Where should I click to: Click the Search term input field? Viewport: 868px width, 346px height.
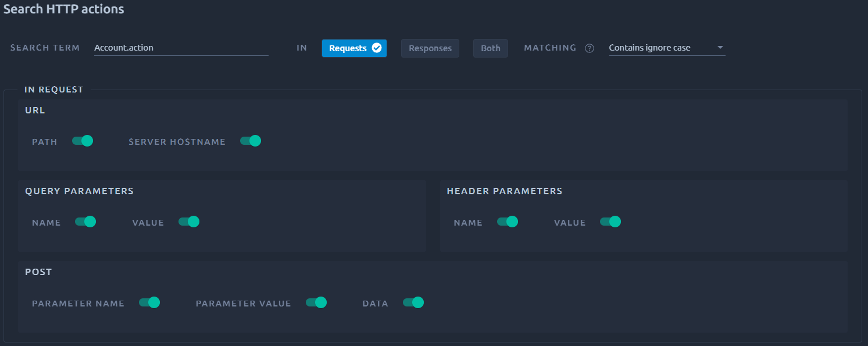[181, 48]
